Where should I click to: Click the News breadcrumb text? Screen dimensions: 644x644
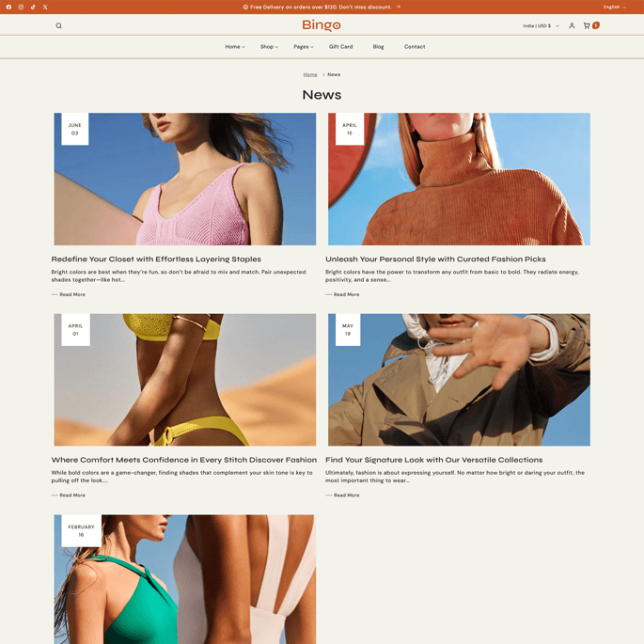(x=334, y=75)
